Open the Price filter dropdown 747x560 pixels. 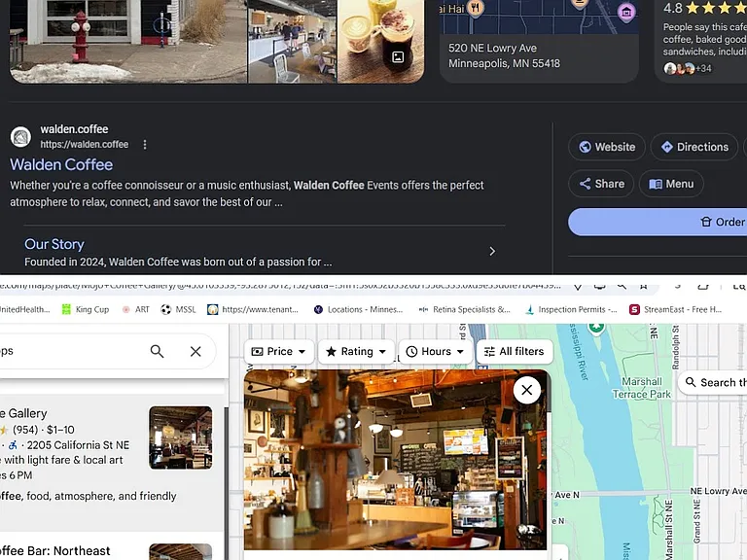point(279,351)
